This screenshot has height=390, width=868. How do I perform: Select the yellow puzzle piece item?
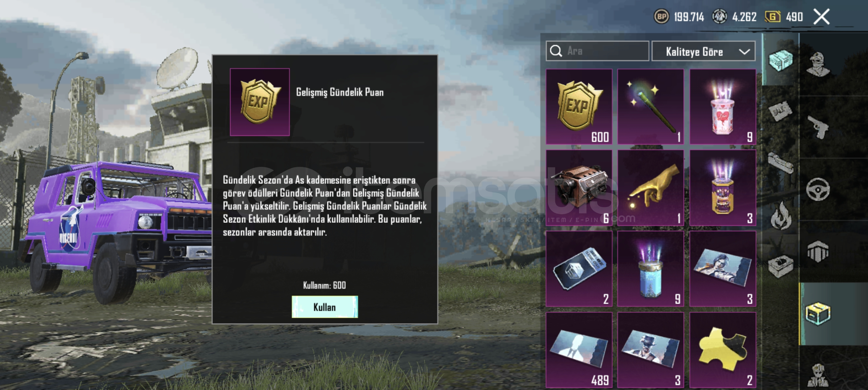coord(722,350)
